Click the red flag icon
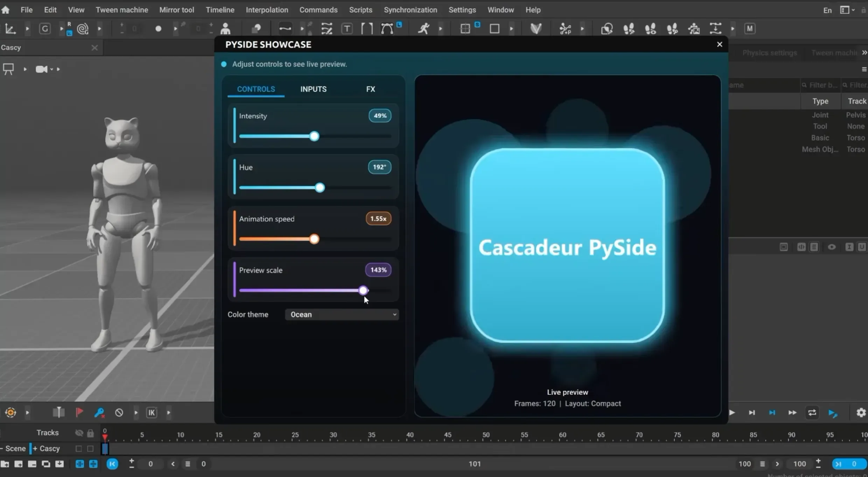The width and height of the screenshot is (868, 477). (79, 413)
